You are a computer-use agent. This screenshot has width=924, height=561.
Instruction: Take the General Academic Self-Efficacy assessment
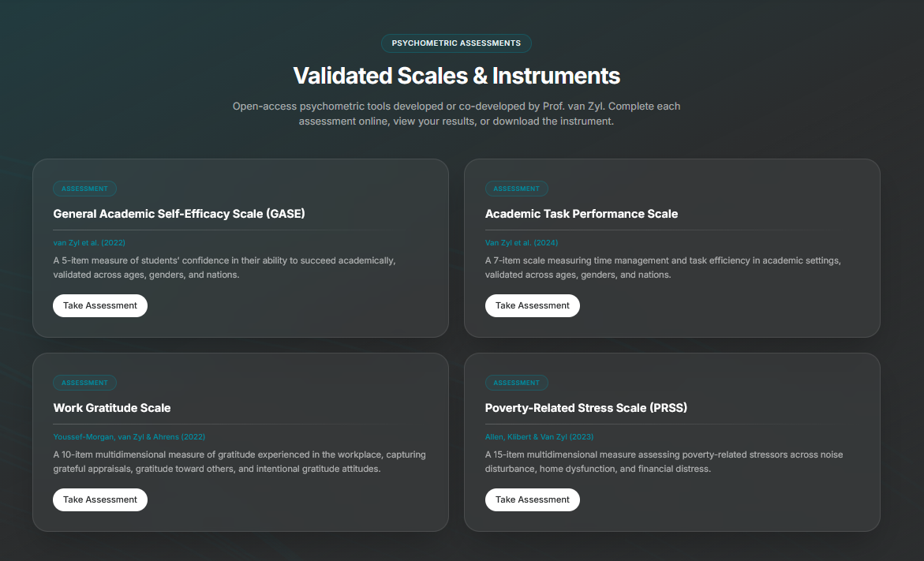(x=100, y=305)
